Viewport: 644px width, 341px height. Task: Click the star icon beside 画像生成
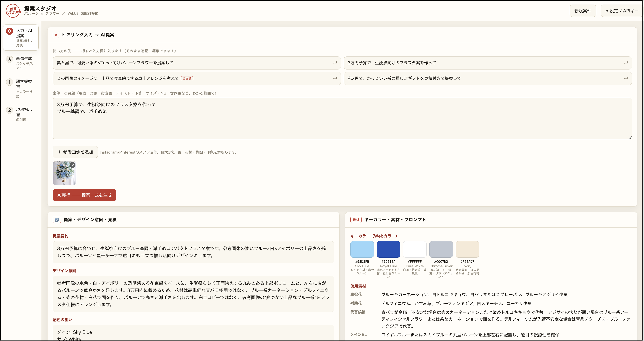[10, 59]
